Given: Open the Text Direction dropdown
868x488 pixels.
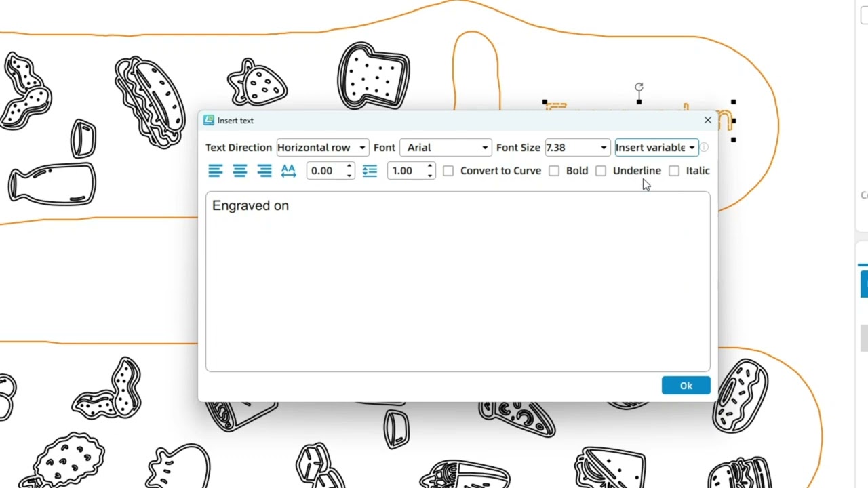Looking at the screenshot, I should (322, 148).
